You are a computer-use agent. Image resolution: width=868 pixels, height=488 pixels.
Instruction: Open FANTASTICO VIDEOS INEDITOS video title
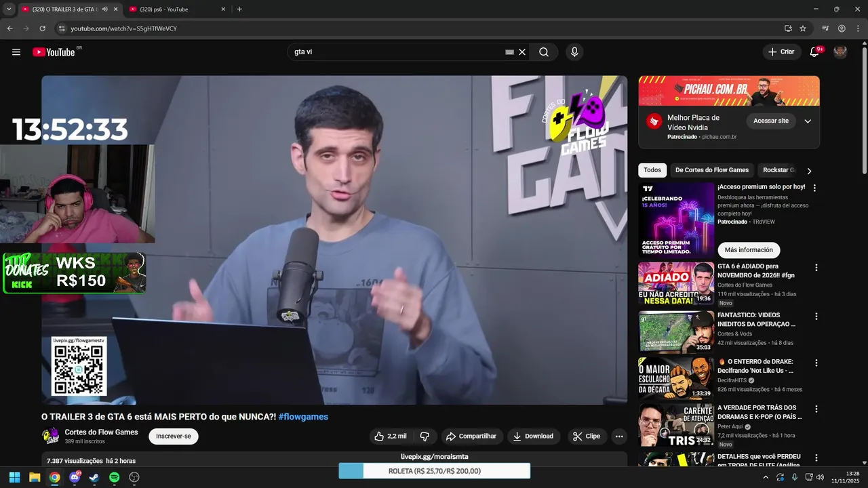(x=756, y=320)
